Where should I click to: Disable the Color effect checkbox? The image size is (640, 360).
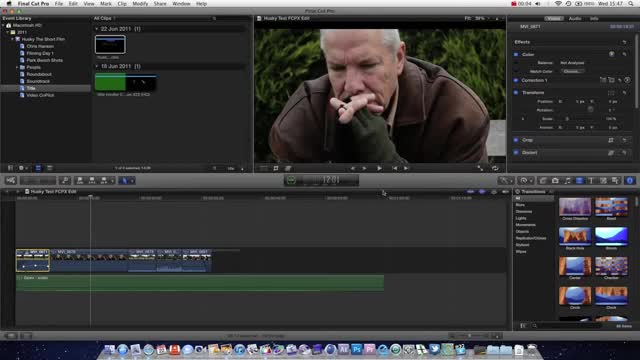pos(516,54)
